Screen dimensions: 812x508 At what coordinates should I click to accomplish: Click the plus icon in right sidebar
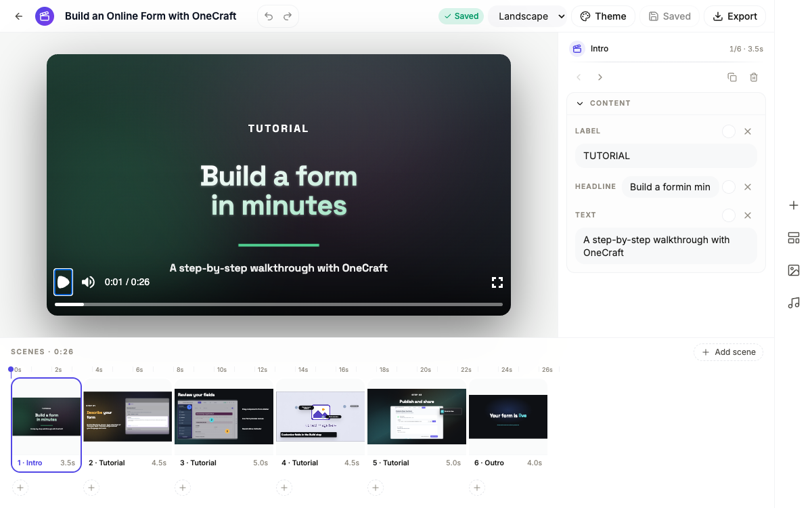pyautogui.click(x=794, y=205)
